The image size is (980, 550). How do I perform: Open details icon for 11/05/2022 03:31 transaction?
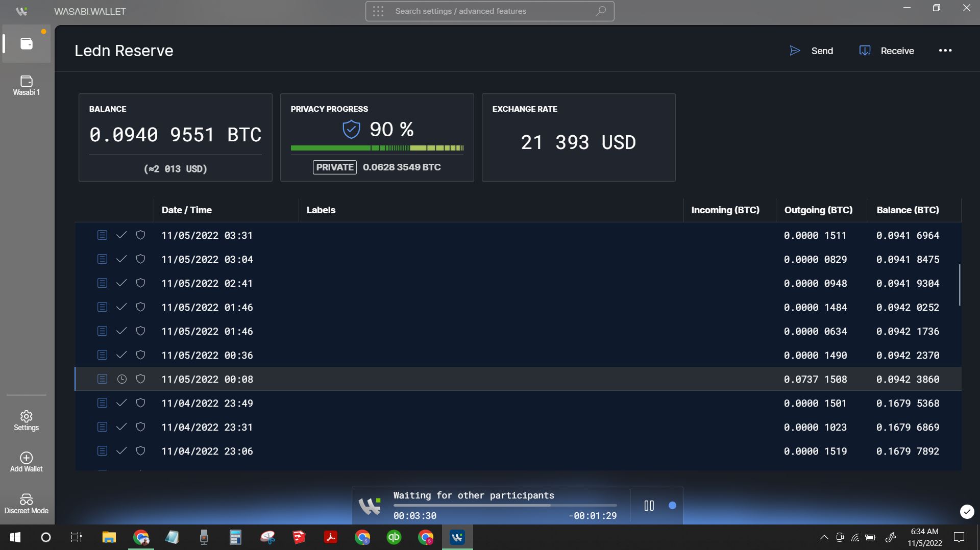[x=102, y=235]
